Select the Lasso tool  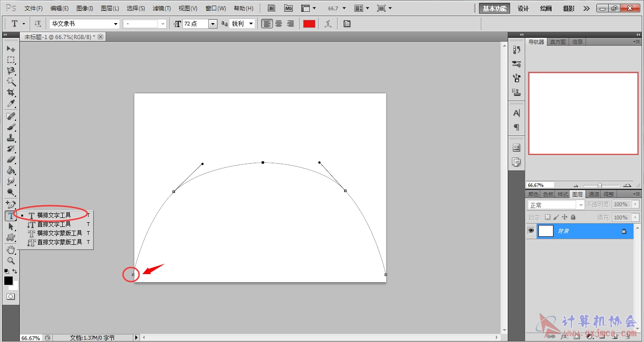pos(10,71)
